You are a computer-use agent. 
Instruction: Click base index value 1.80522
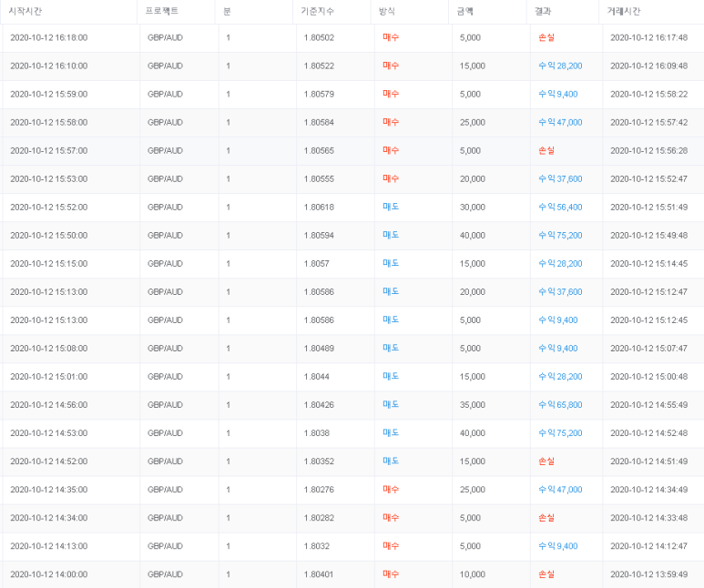pos(320,66)
